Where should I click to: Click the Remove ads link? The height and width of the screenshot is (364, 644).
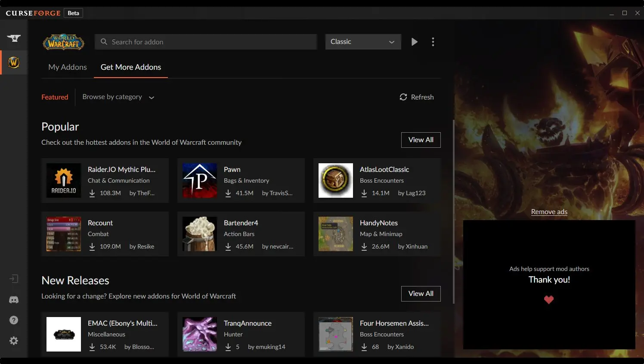pyautogui.click(x=549, y=212)
